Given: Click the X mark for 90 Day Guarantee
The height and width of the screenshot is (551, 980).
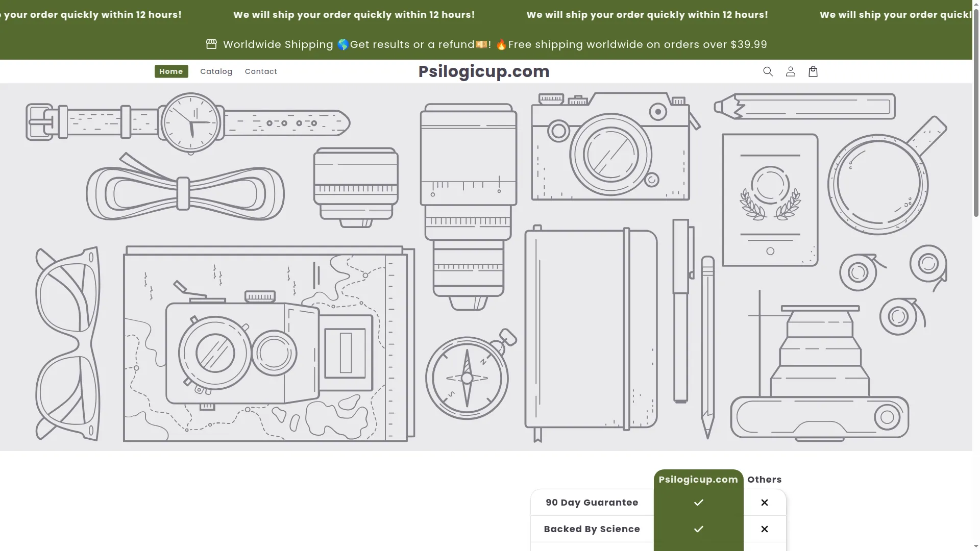Looking at the screenshot, I should tap(765, 503).
